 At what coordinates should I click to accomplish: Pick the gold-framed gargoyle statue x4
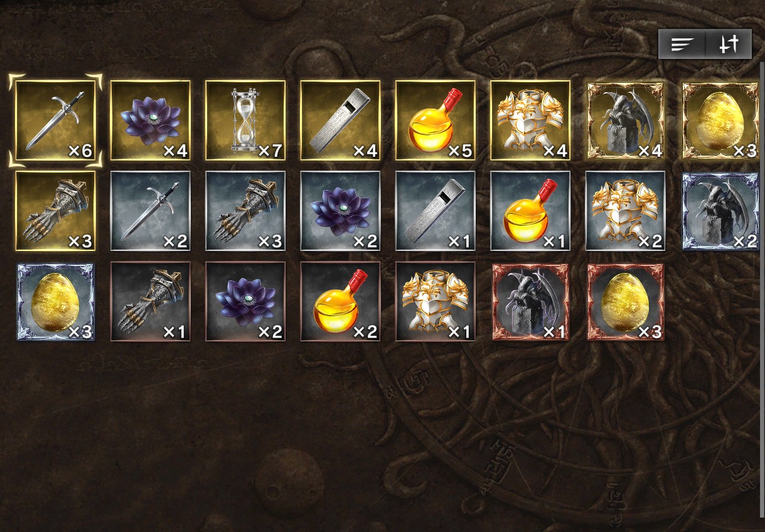click(x=625, y=120)
